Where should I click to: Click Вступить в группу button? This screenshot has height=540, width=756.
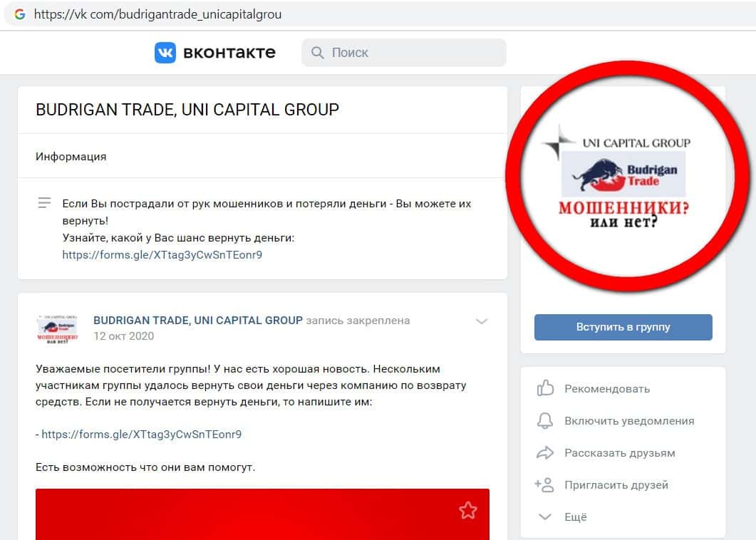[623, 327]
